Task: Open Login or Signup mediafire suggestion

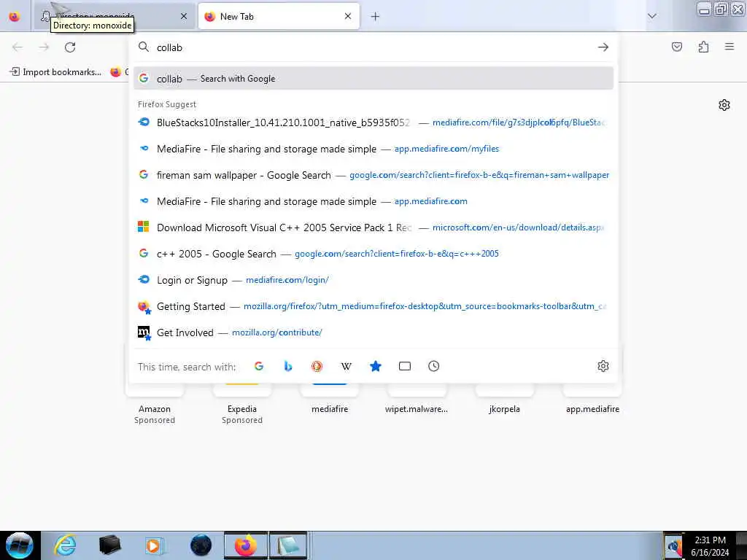Action: tap(373, 280)
